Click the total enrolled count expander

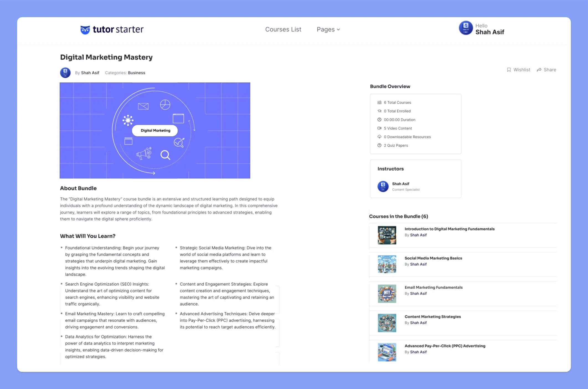[397, 111]
